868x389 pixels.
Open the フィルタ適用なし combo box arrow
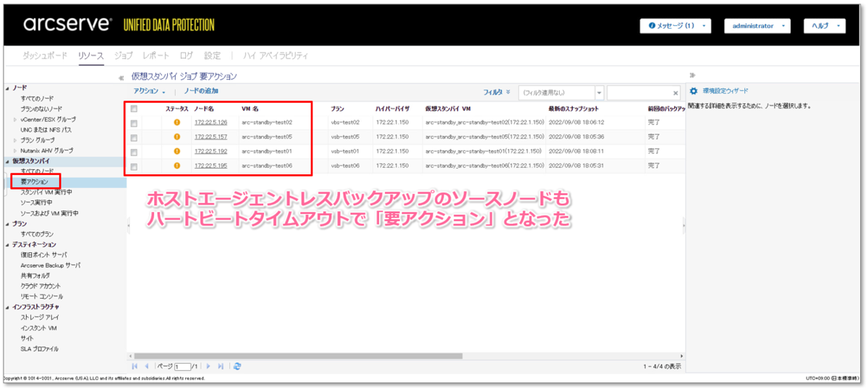tap(599, 93)
